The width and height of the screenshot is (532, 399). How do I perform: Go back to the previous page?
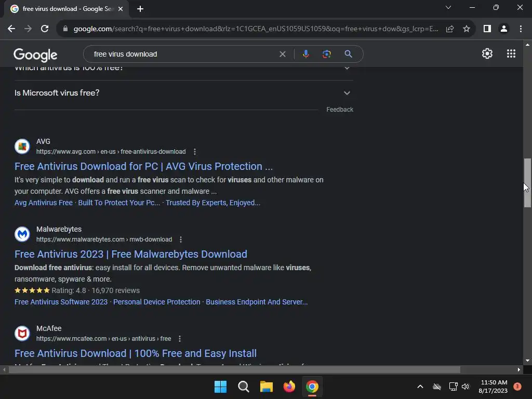11,29
